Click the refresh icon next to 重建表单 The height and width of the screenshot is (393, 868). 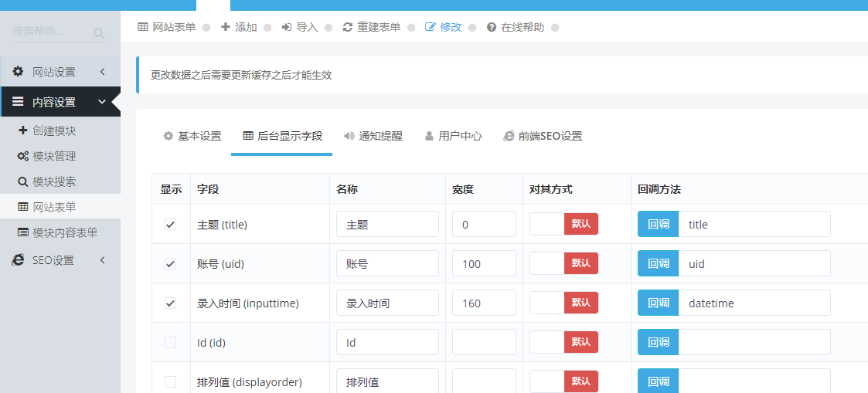click(x=348, y=27)
